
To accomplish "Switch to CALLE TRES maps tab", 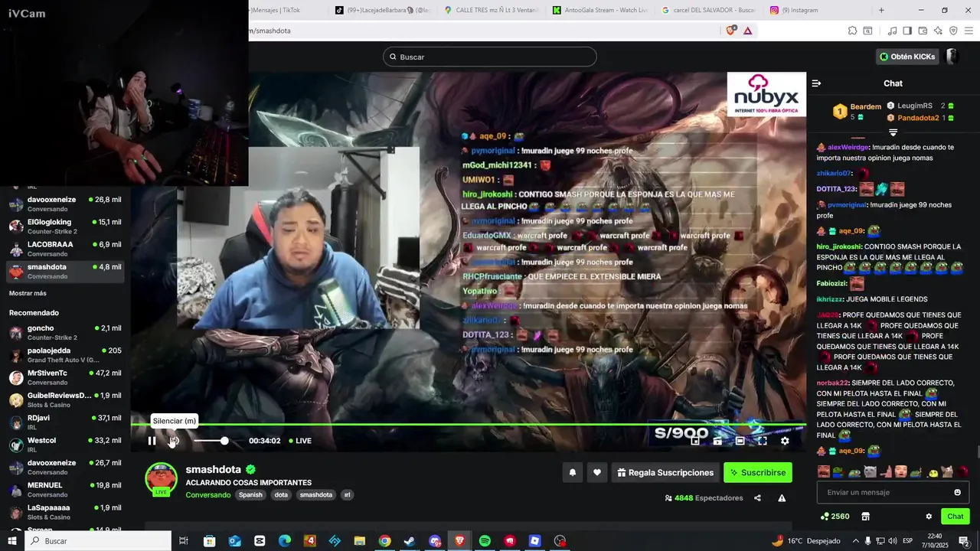I will pos(491,10).
